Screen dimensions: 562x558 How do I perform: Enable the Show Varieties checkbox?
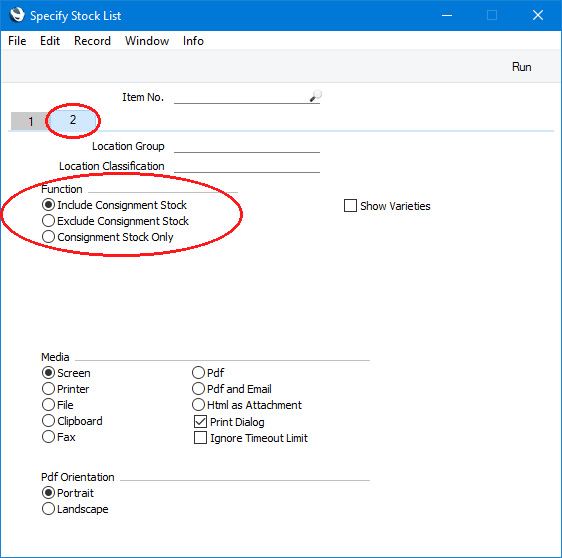point(350,206)
